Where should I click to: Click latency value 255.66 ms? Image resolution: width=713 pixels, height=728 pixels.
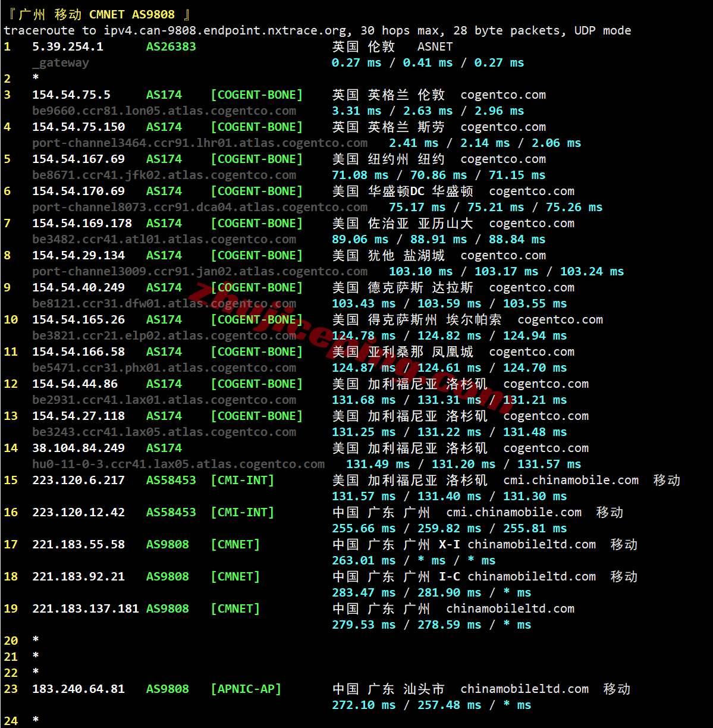[364, 528]
